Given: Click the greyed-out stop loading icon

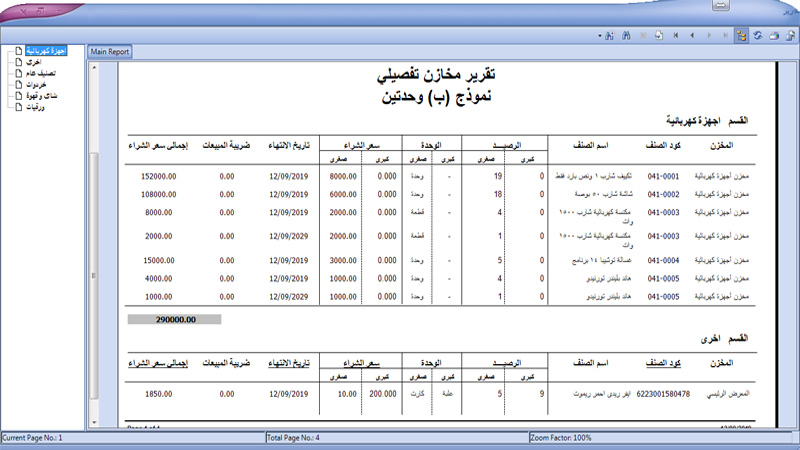Looking at the screenshot, I should [x=643, y=36].
